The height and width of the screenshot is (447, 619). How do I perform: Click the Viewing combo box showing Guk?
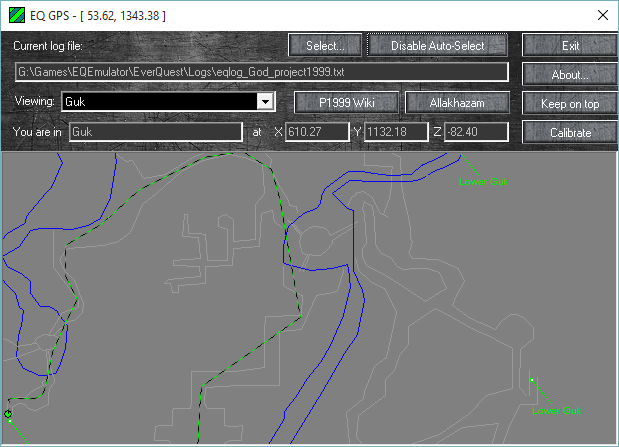(158, 102)
